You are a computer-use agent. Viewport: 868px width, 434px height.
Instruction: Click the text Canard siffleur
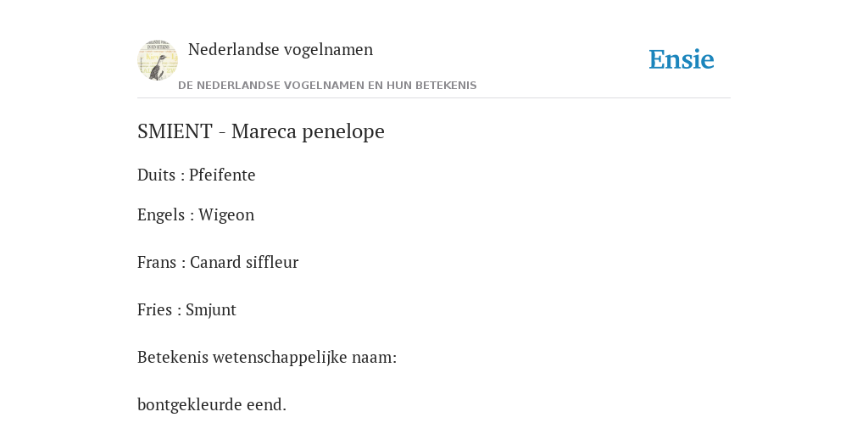(x=244, y=262)
